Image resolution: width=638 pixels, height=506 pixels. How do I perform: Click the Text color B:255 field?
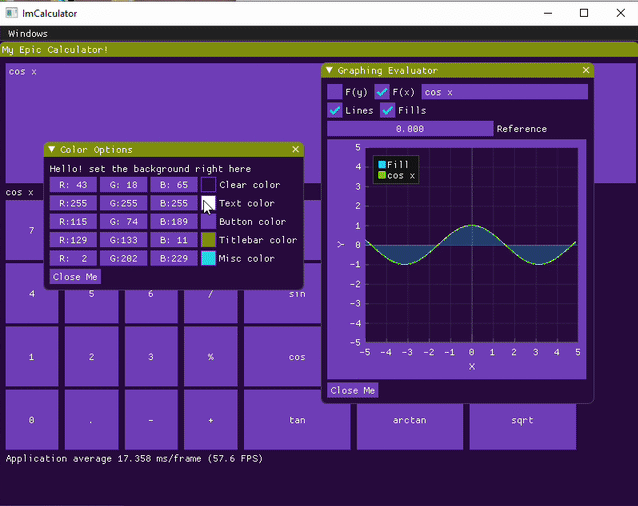pos(174,203)
